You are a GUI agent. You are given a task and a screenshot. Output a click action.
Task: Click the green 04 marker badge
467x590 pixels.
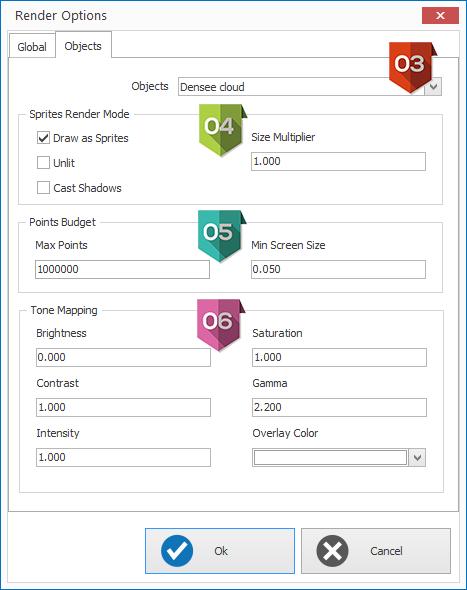click(x=222, y=130)
